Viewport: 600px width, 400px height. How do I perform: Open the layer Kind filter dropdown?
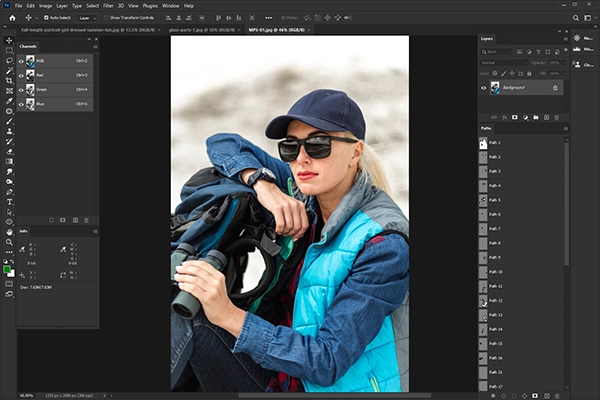496,52
